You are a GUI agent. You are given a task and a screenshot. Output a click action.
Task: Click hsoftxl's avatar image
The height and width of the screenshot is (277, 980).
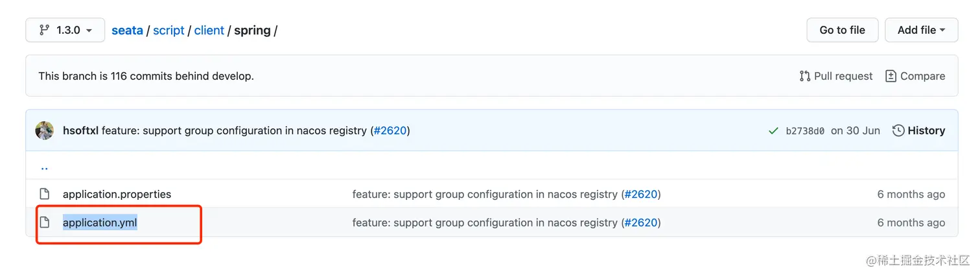(x=45, y=130)
